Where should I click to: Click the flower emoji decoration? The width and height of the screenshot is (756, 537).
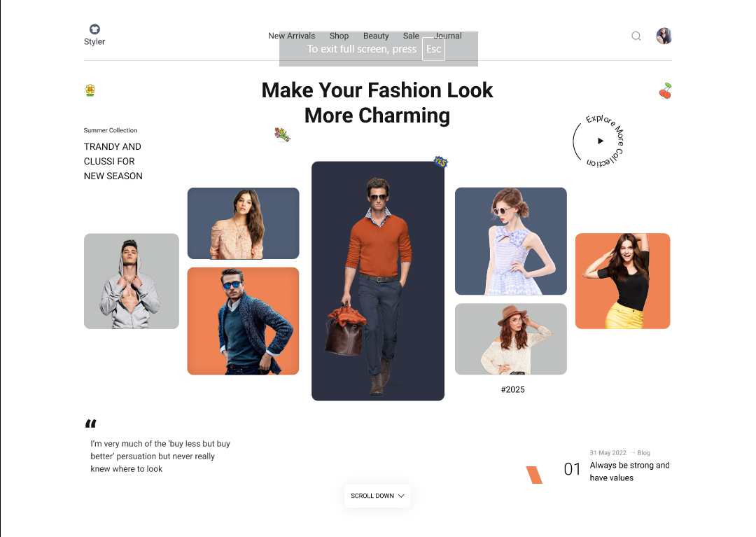tap(90, 90)
